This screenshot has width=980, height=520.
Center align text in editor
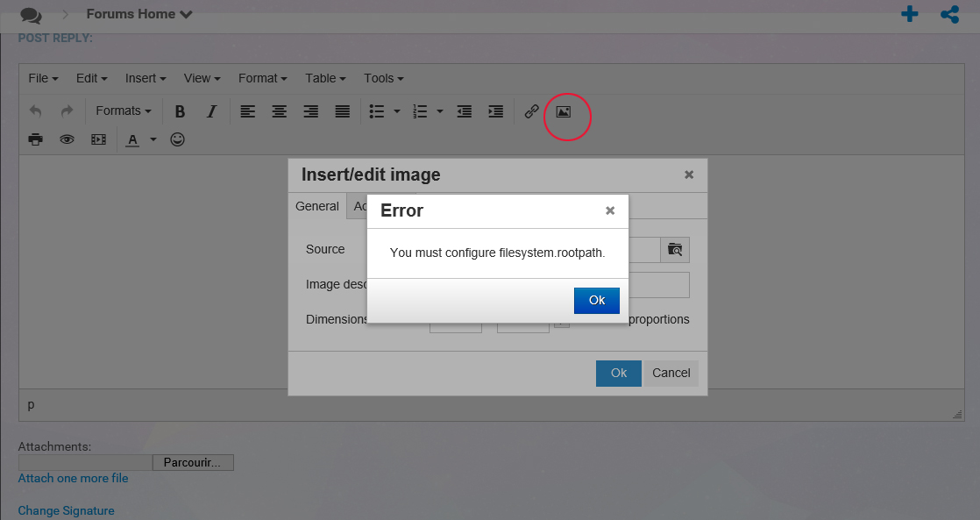click(x=279, y=111)
